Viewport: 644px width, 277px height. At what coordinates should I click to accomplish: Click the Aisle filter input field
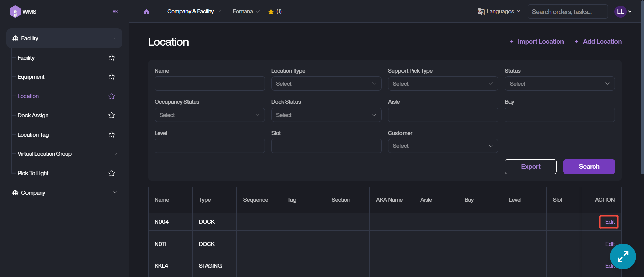[x=443, y=115]
